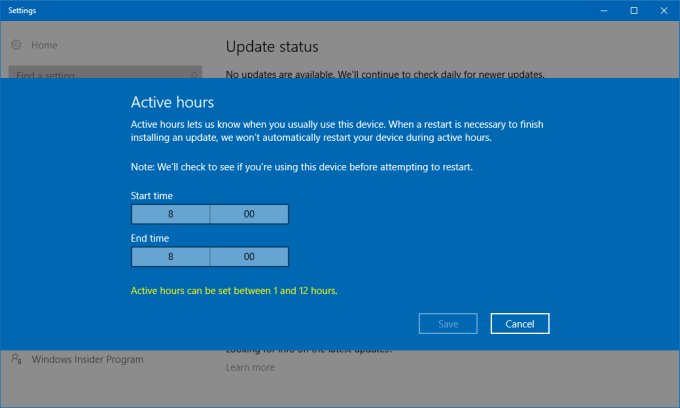Click the Update status heading
Screen dimensions: 680x408
272,47
